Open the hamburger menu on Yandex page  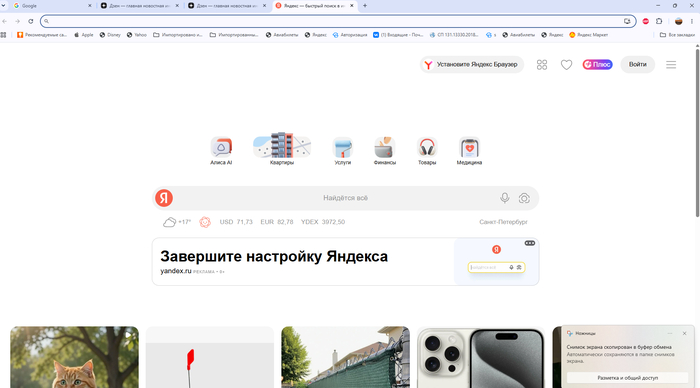click(x=671, y=65)
